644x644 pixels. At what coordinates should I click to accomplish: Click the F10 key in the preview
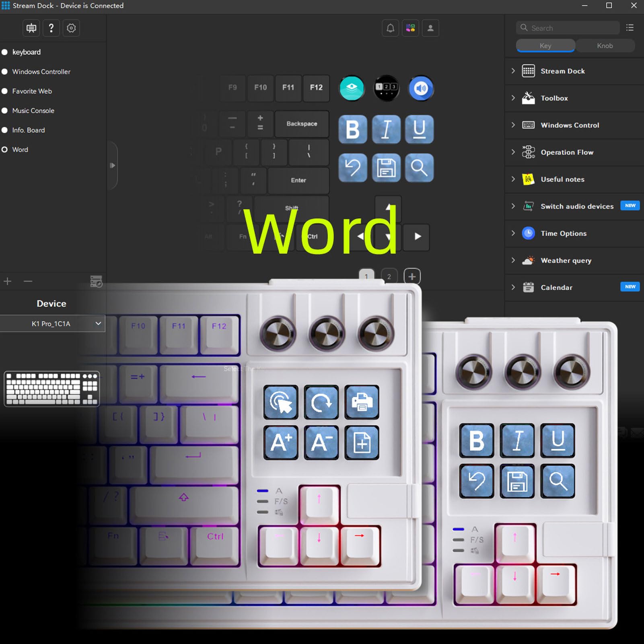click(x=261, y=88)
